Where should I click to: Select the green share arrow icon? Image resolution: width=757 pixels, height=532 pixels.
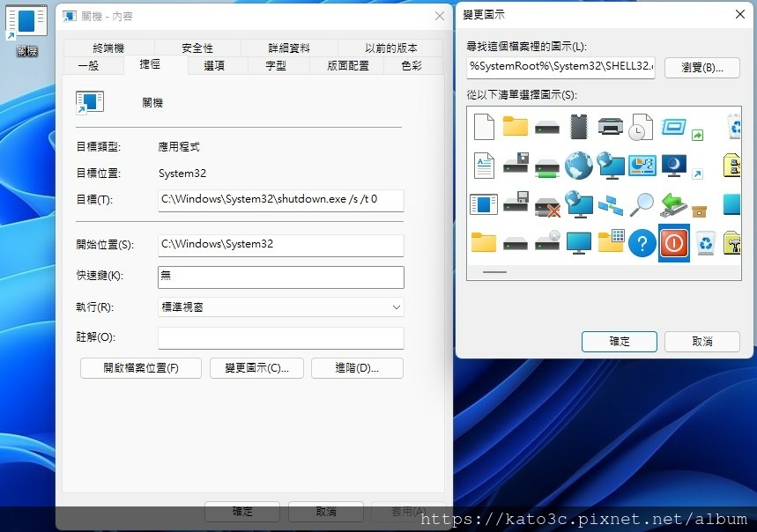tap(697, 135)
